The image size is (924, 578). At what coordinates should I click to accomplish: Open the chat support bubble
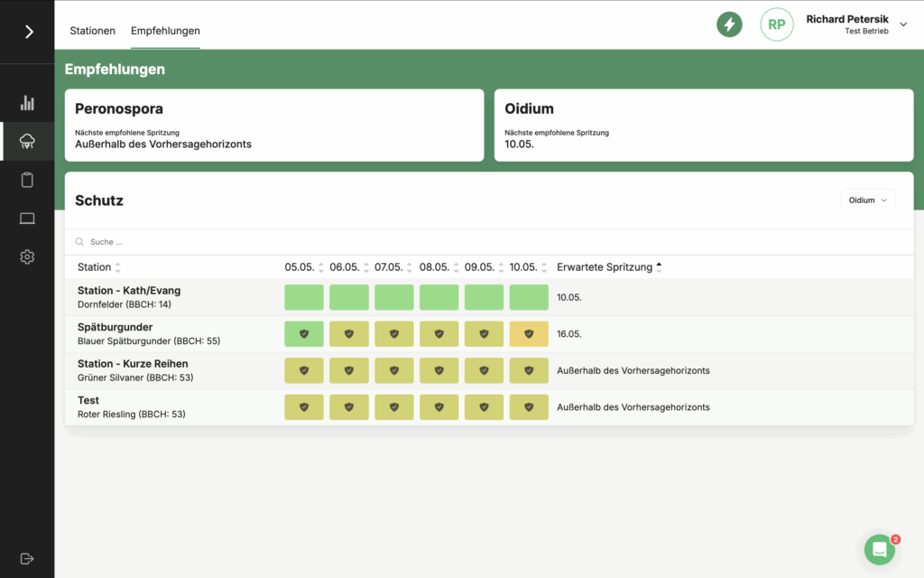point(879,549)
